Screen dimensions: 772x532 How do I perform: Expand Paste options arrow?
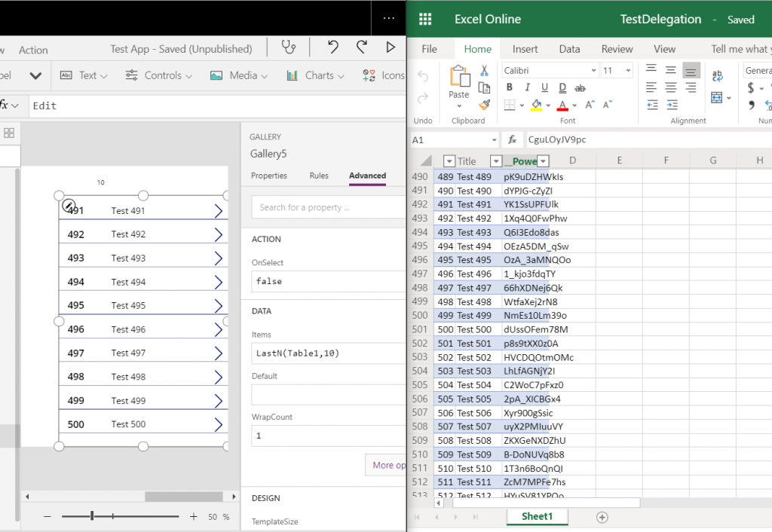tap(459, 105)
